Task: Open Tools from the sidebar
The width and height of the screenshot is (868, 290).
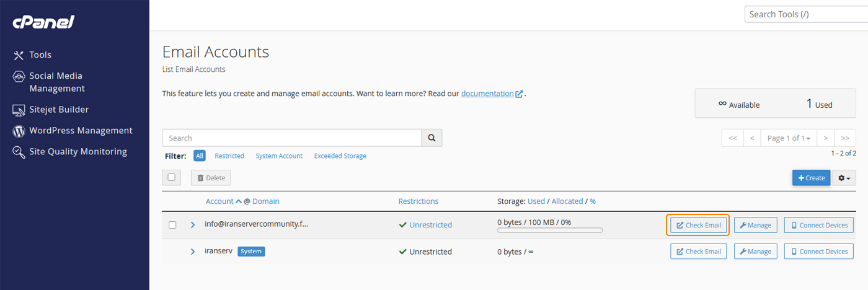Action: coord(40,55)
